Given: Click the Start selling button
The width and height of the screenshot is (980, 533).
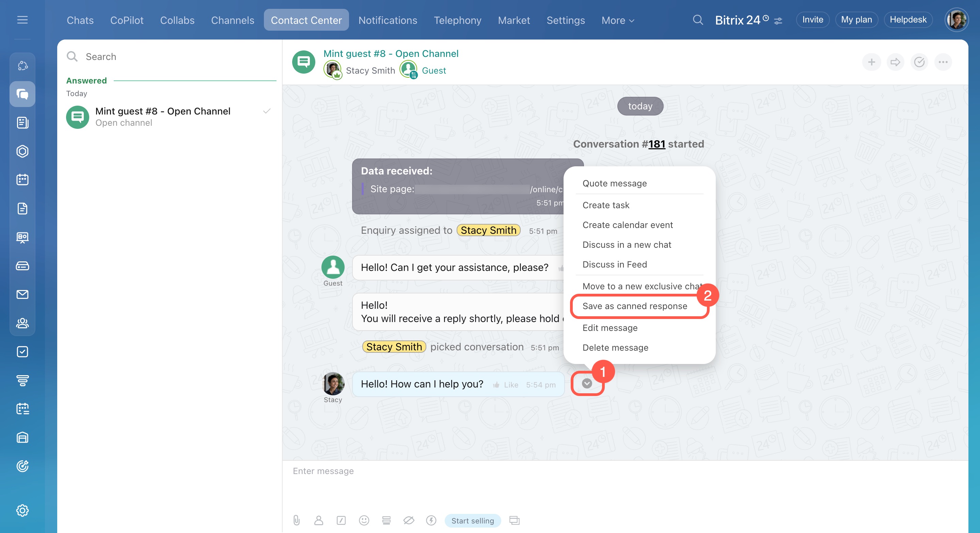Looking at the screenshot, I should [x=473, y=520].
